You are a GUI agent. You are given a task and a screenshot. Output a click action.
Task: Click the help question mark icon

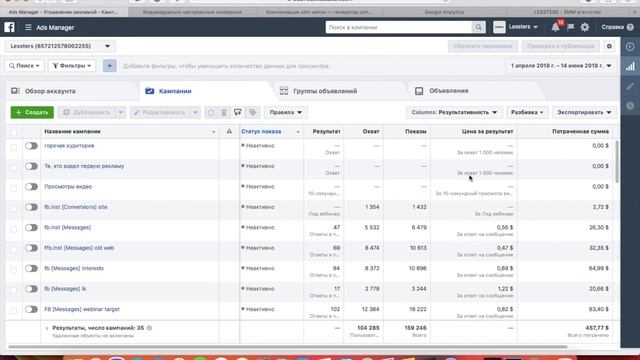(x=630, y=27)
